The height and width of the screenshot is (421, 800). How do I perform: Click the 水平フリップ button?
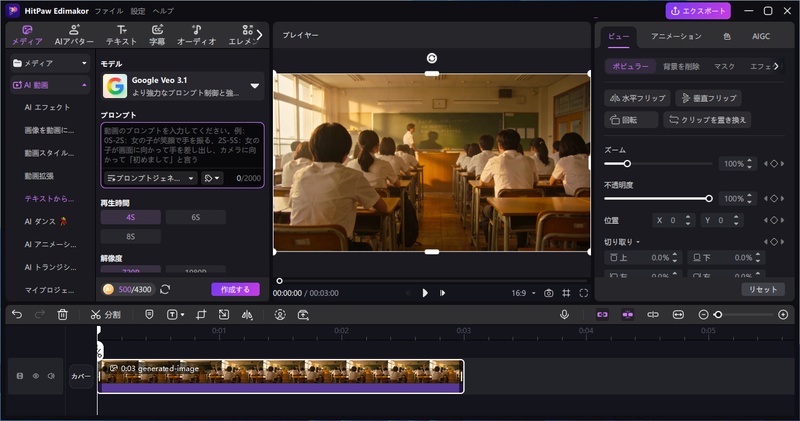637,98
